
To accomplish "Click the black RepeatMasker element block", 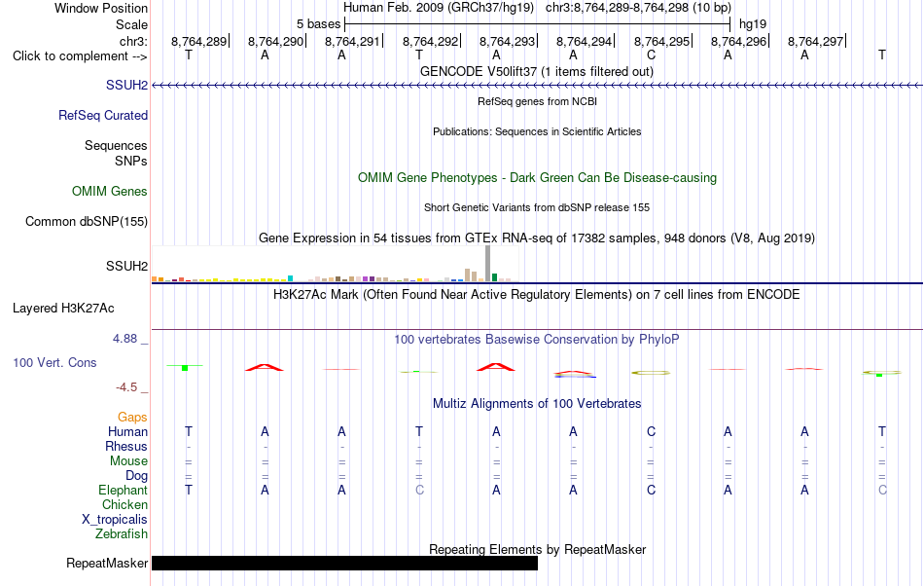I will (344, 563).
